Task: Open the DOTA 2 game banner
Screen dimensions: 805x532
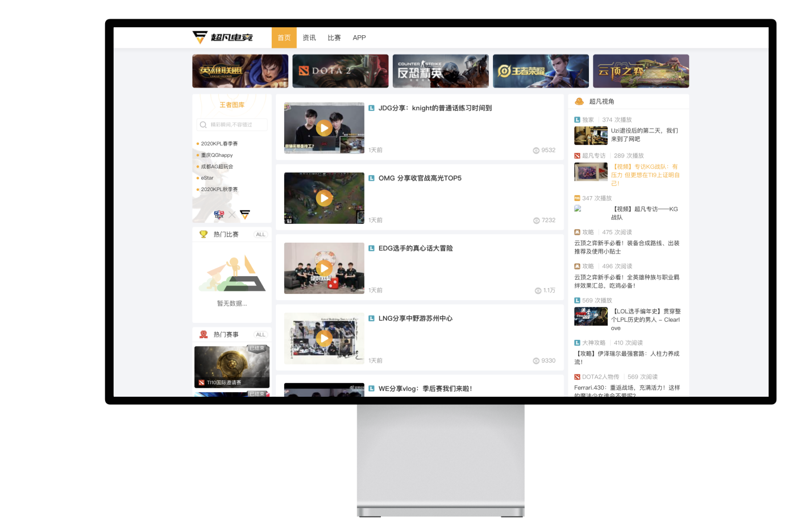Action: [341, 71]
